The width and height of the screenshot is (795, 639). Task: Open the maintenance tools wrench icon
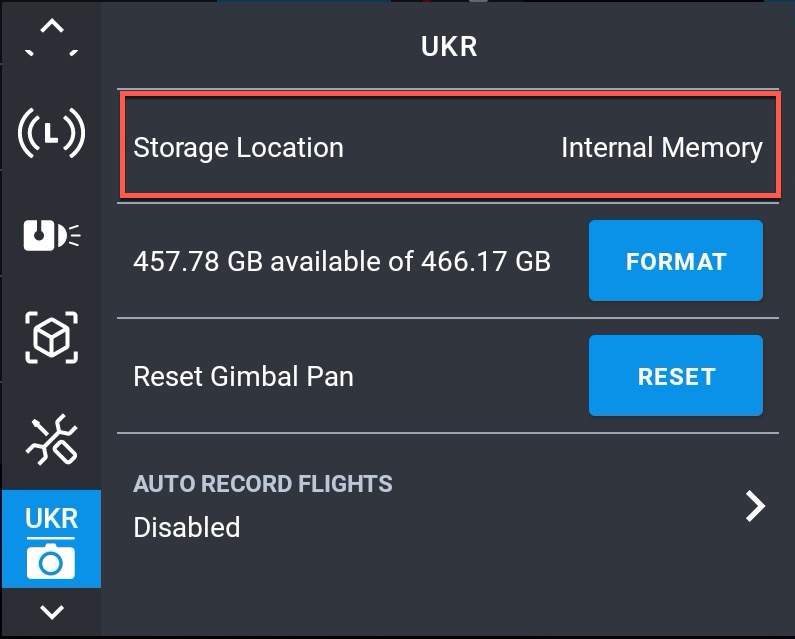point(51,440)
